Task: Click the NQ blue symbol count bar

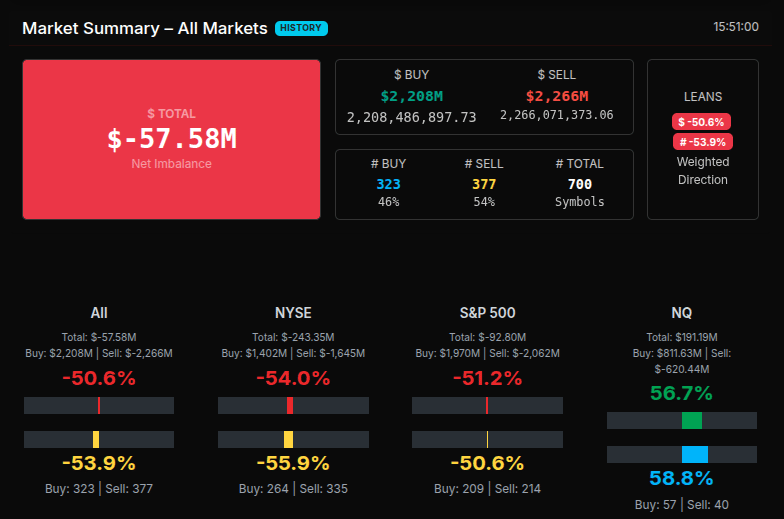Action: (694, 454)
